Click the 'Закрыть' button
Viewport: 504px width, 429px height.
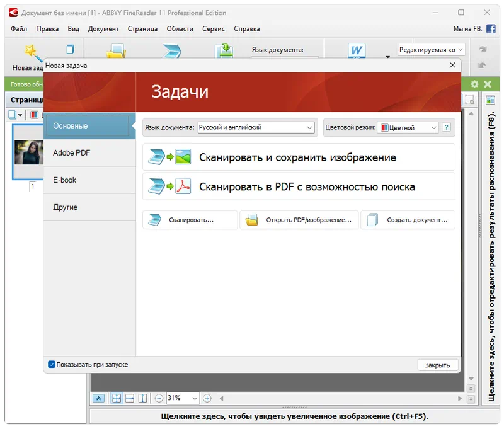[x=437, y=365]
